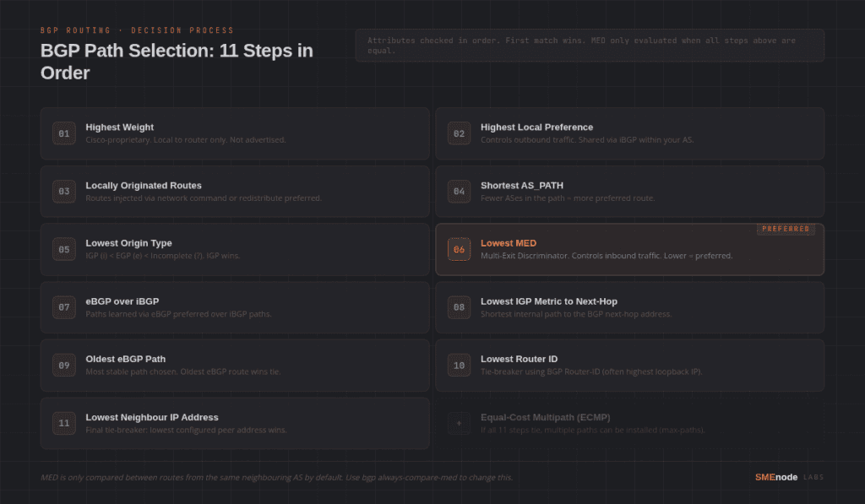This screenshot has width=865, height=504.
Task: Select the Lowest MED title
Action: 508,243
